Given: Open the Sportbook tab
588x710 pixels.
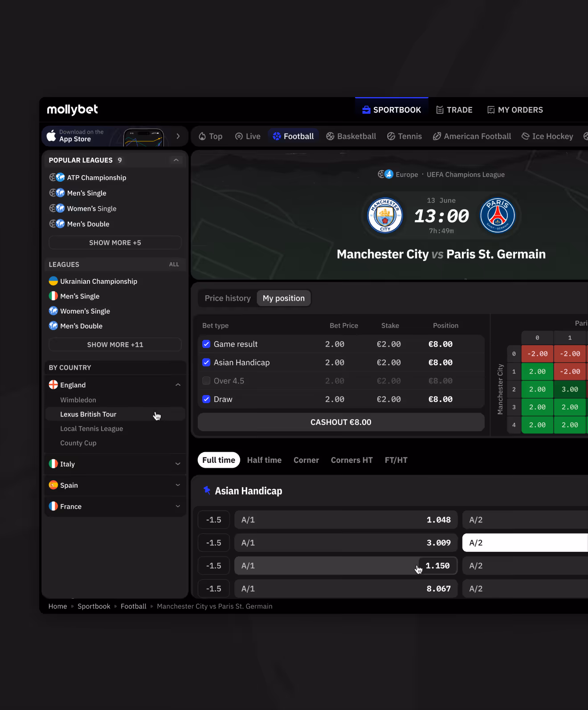Looking at the screenshot, I should (x=392, y=110).
